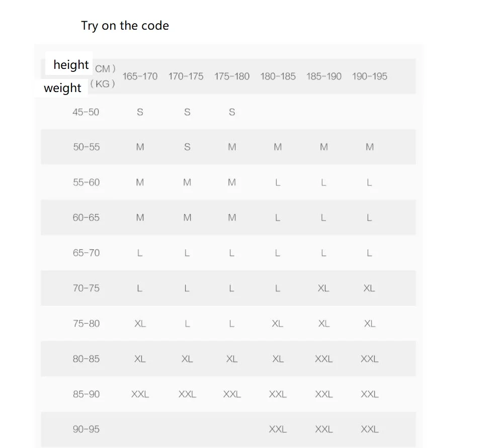
Task: Click the 75-80 weight row label
Action: pyautogui.click(x=86, y=323)
